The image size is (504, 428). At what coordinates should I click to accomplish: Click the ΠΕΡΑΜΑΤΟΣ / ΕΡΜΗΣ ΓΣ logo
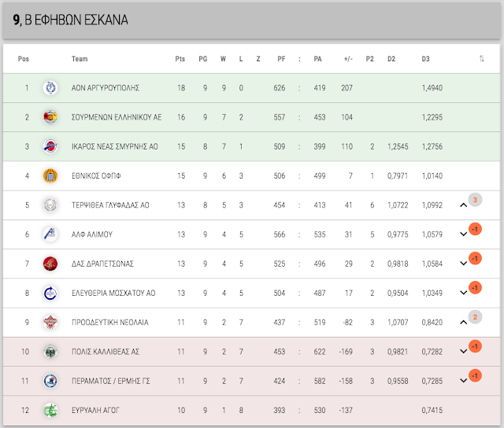[x=50, y=381]
